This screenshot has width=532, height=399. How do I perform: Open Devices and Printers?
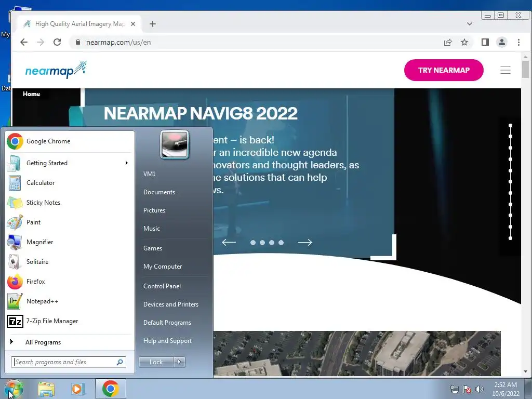pos(170,304)
